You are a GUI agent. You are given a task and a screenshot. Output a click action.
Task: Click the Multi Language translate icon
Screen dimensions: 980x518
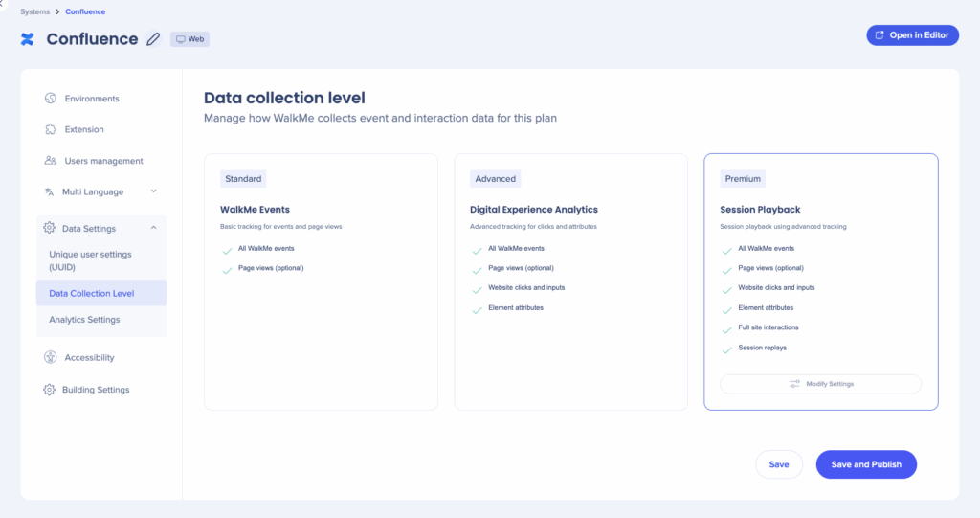[x=50, y=191]
